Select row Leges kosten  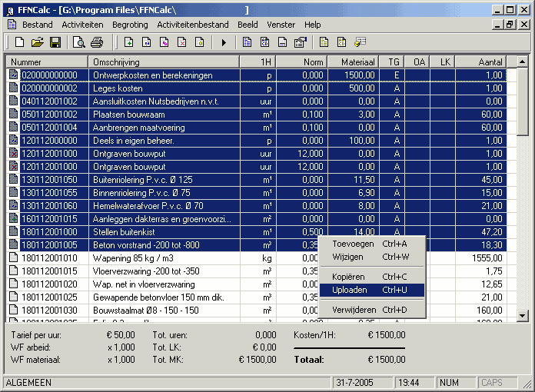pos(257,88)
